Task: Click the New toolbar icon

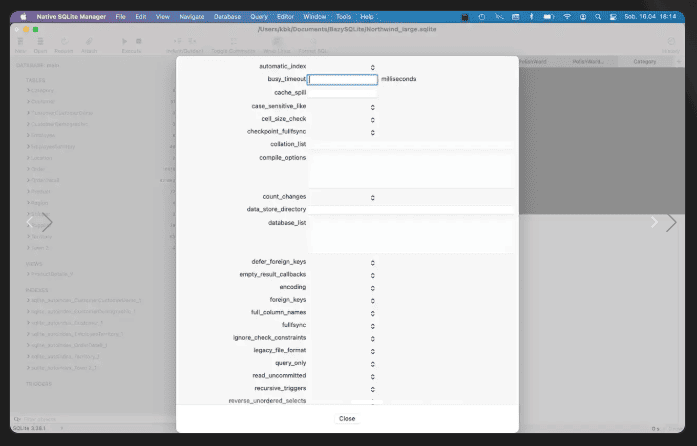Action: 20,41
